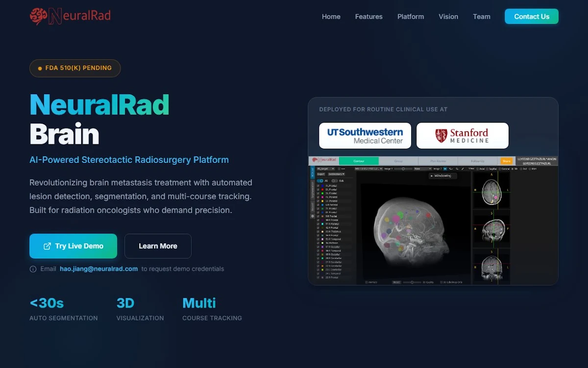Click the NeuralRad brain logo in header
The image size is (588, 368).
(70, 16)
